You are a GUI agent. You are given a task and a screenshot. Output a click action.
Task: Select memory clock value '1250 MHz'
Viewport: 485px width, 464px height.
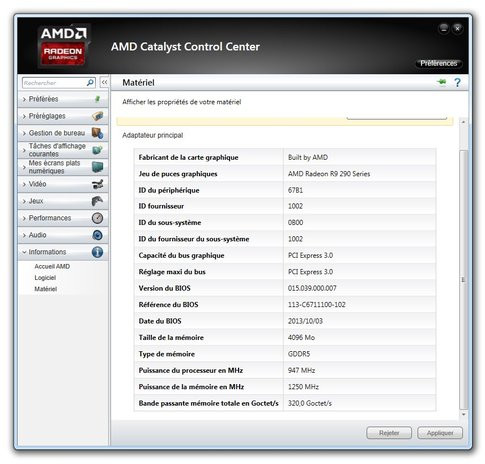[303, 387]
